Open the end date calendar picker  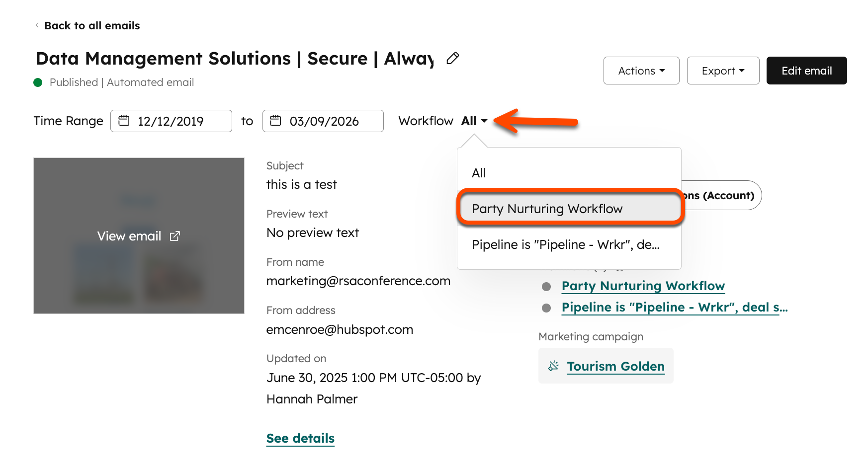(x=276, y=121)
